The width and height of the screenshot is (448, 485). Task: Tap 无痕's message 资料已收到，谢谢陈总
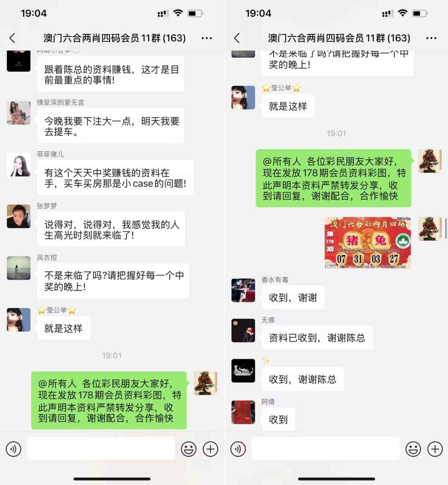[317, 338]
